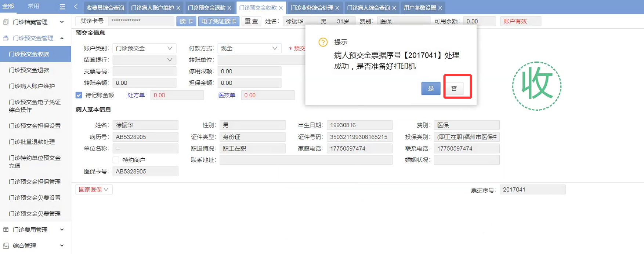This screenshot has height=254, width=644.
Task: Click the 电子凭证读卡 button
Action: 219,21
